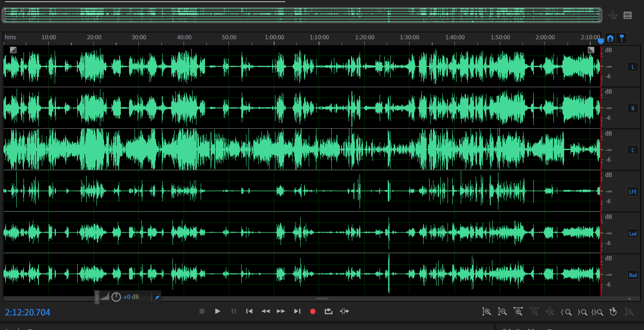Toggle Skip Selection button

(344, 311)
